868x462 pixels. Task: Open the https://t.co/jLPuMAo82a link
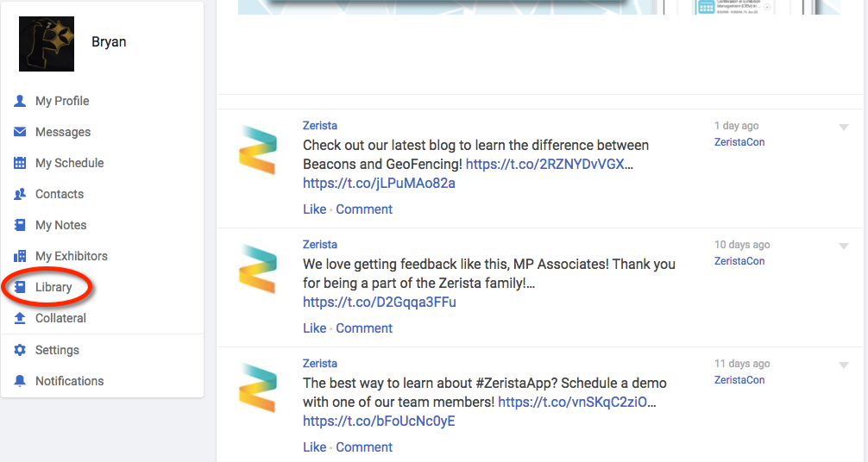379,183
